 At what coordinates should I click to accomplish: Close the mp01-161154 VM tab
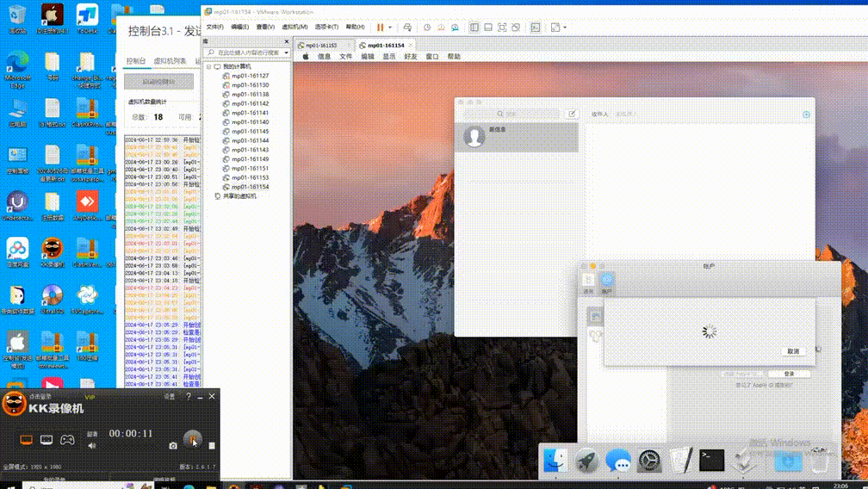[411, 46]
